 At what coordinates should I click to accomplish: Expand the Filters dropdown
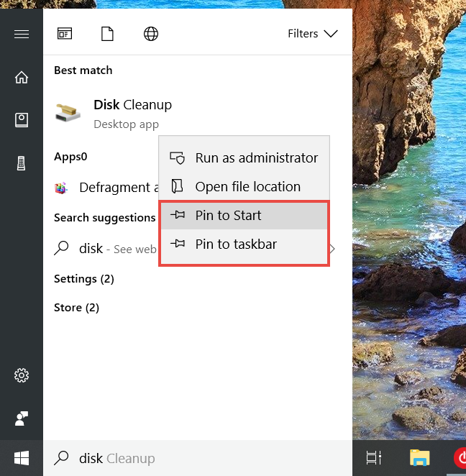click(x=313, y=34)
